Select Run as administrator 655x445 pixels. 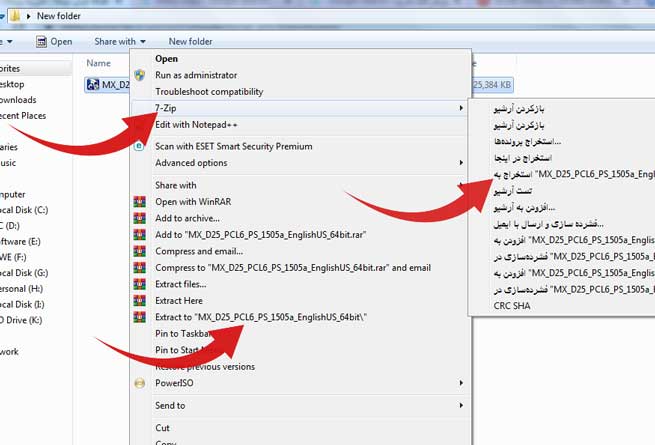tap(196, 75)
